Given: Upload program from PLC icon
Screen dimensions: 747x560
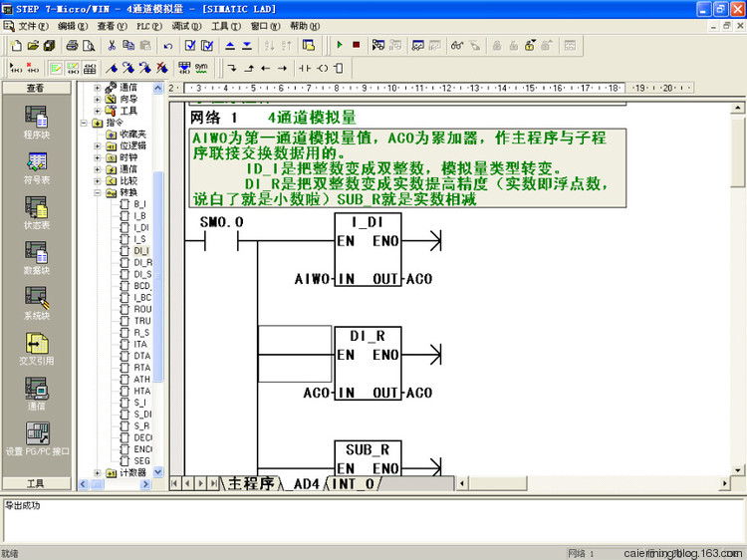Looking at the screenshot, I should point(230,45).
